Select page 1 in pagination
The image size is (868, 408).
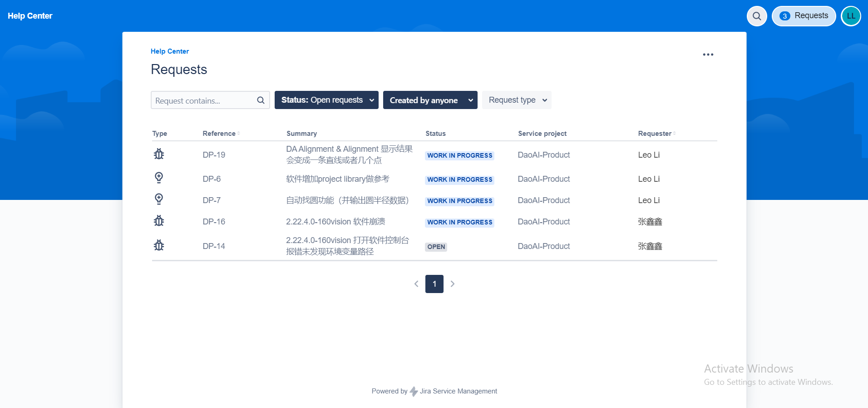pos(434,284)
